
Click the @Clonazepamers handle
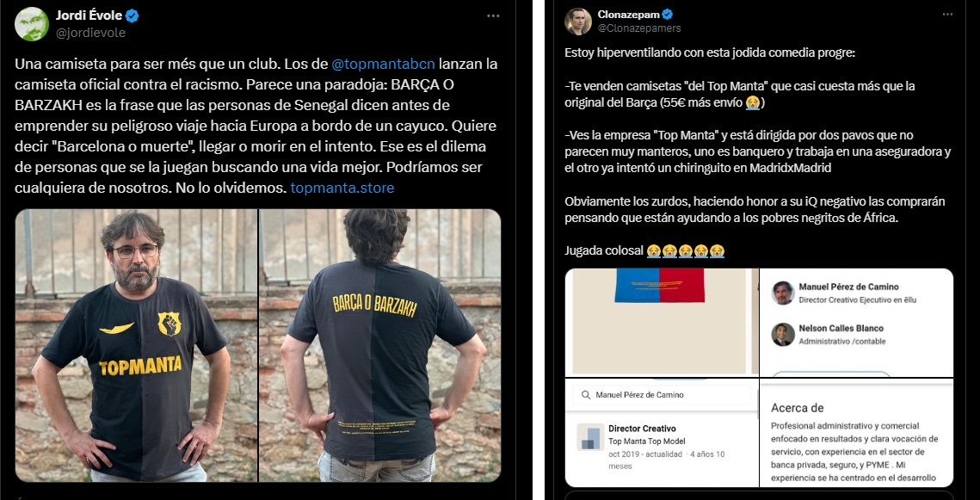(639, 28)
